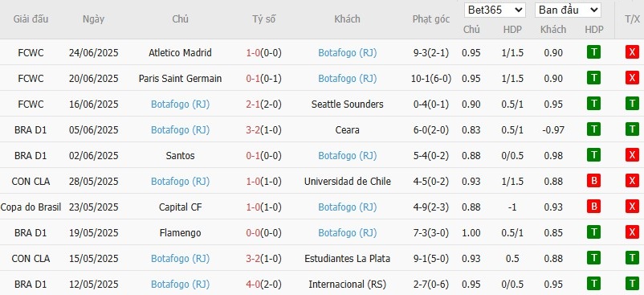Screen dimensions: 644x295
Task: Select the Phạt góc column header
Action: [431, 19]
